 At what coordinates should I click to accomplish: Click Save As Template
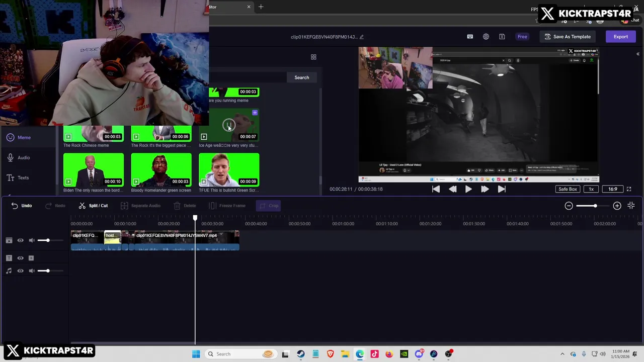point(568,37)
